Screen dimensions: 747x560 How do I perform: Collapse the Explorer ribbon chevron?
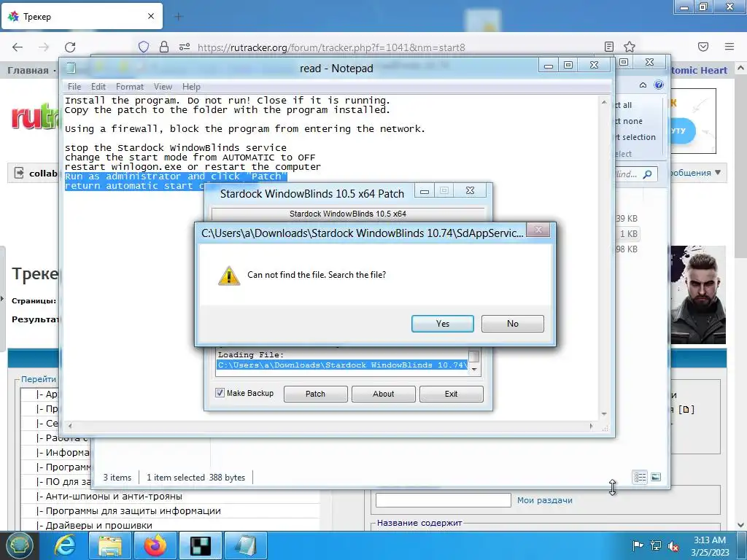click(x=643, y=85)
